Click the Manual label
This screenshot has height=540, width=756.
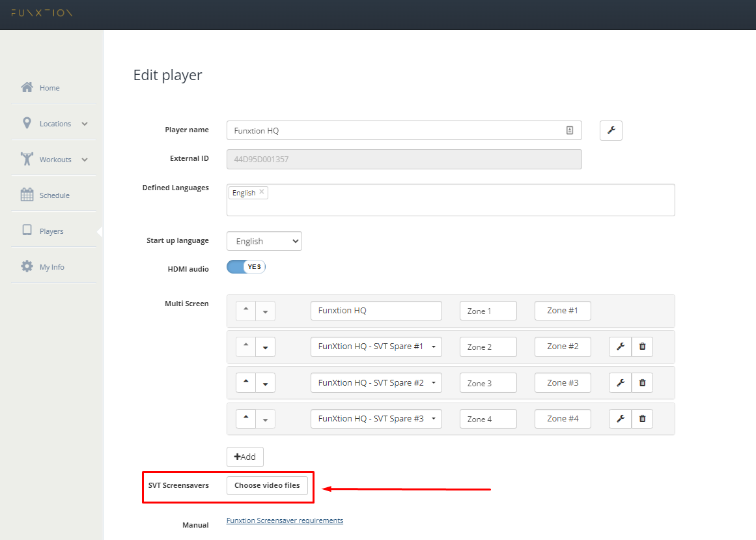pos(195,525)
